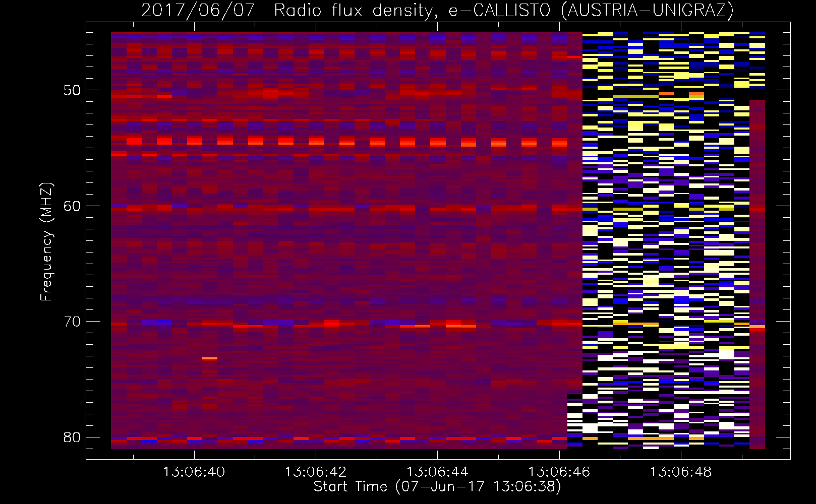The image size is (816, 504).
Task: Click the 60 MHz tick label
Action: point(72,206)
